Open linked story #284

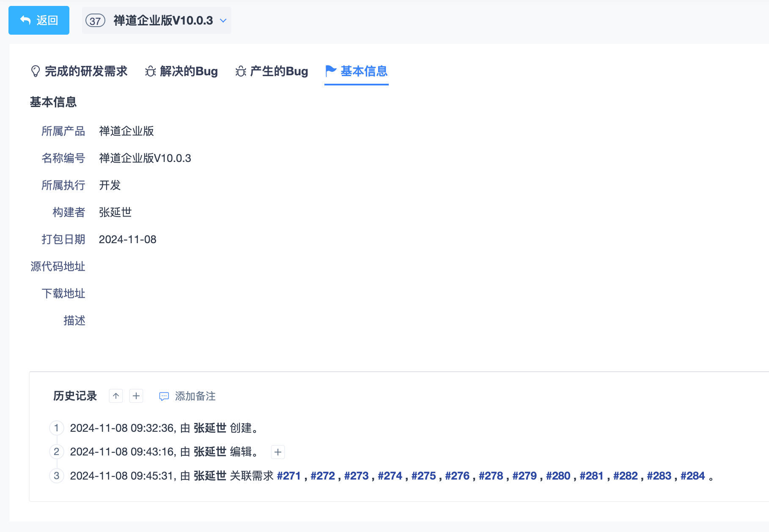point(693,476)
